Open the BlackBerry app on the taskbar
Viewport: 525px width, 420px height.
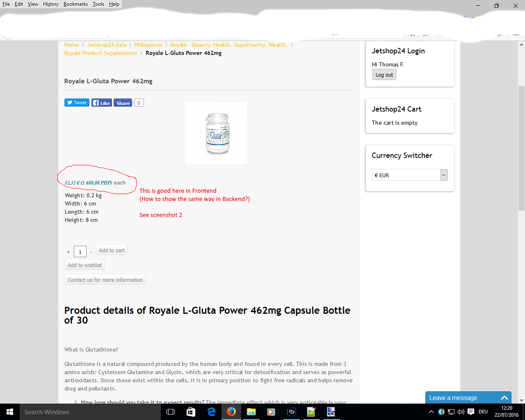291,412
